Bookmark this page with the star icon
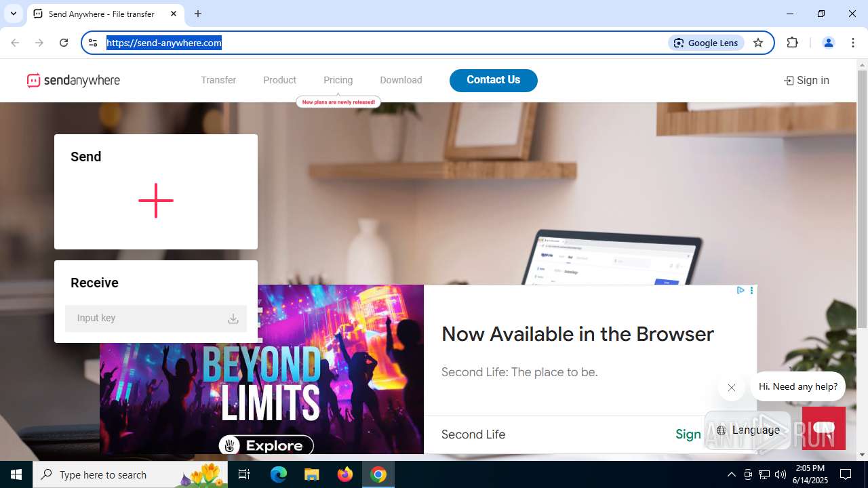The height and width of the screenshot is (488, 868). [758, 43]
